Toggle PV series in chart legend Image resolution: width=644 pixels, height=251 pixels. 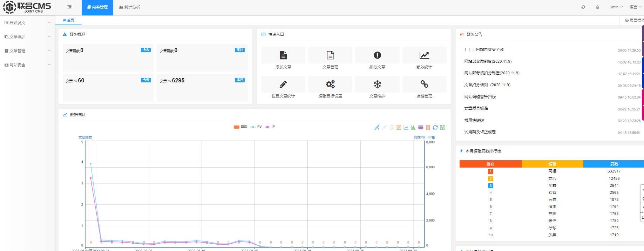tap(256, 127)
